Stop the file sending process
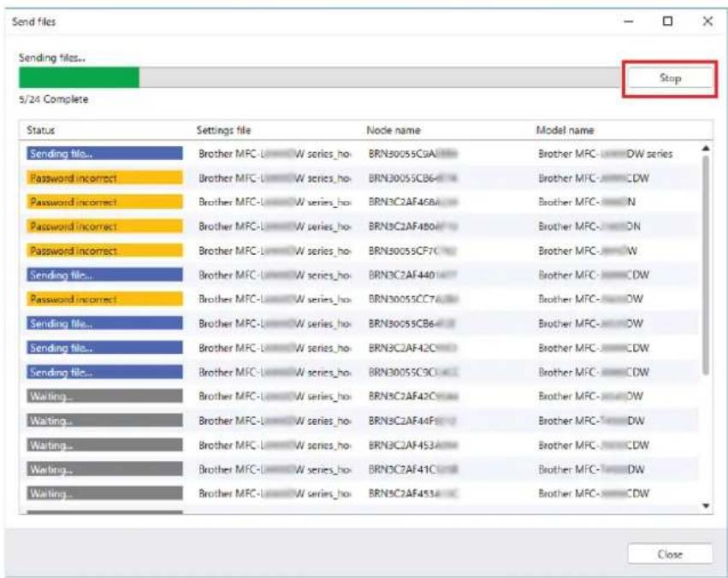The height and width of the screenshot is (578, 728). point(670,78)
